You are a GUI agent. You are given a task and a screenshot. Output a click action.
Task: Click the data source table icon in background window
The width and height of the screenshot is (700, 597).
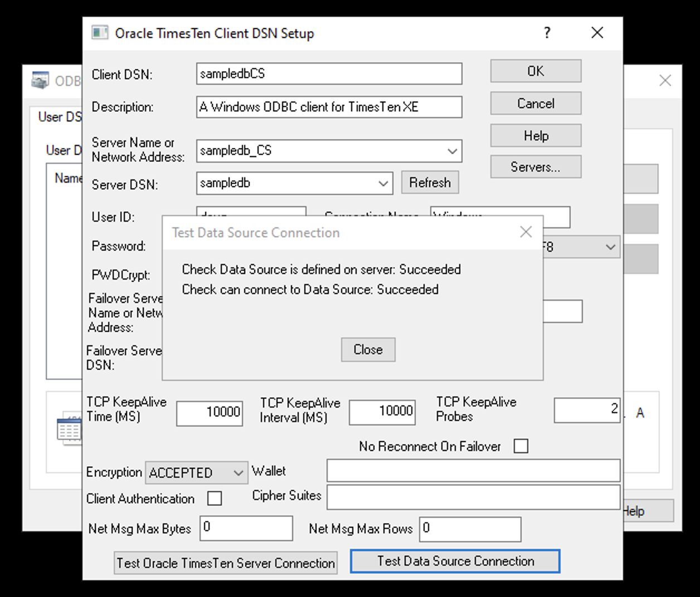coord(69,429)
